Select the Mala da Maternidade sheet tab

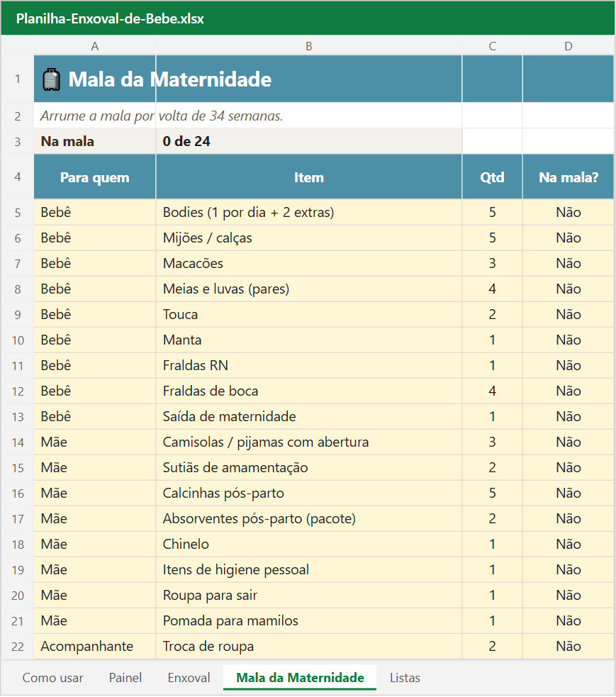(x=300, y=677)
